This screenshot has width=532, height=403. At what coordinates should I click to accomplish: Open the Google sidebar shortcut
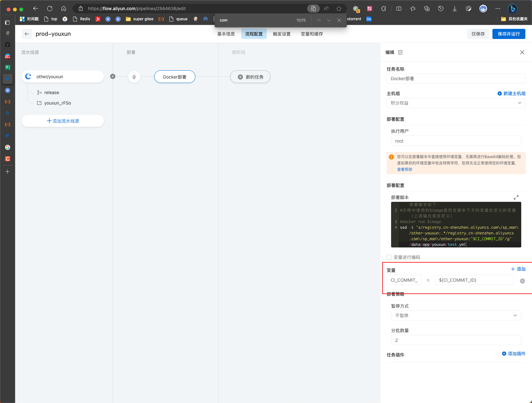point(8,147)
